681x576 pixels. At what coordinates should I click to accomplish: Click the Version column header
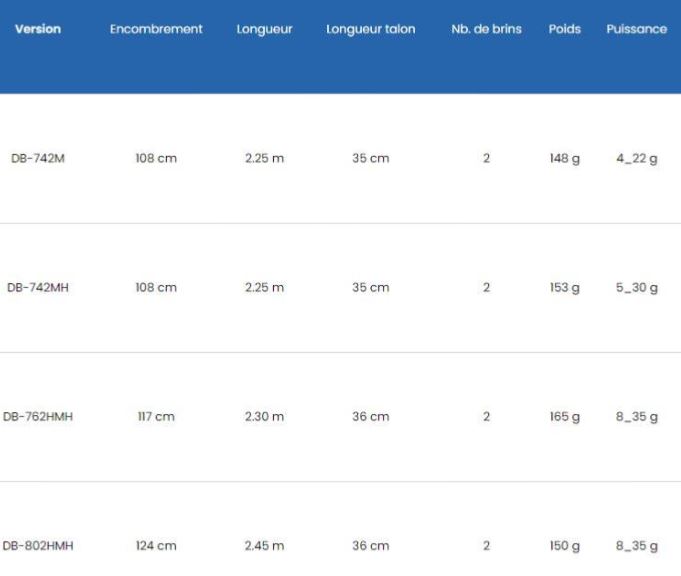38,29
